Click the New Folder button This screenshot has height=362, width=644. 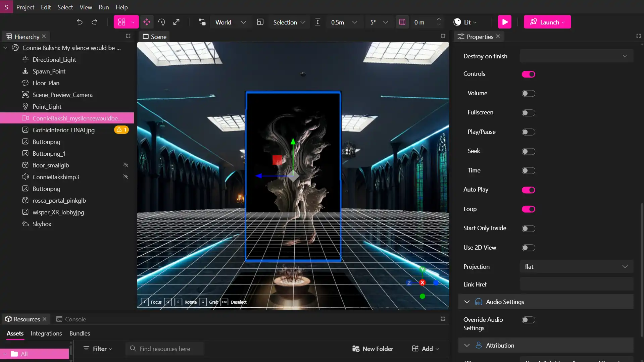point(373,349)
